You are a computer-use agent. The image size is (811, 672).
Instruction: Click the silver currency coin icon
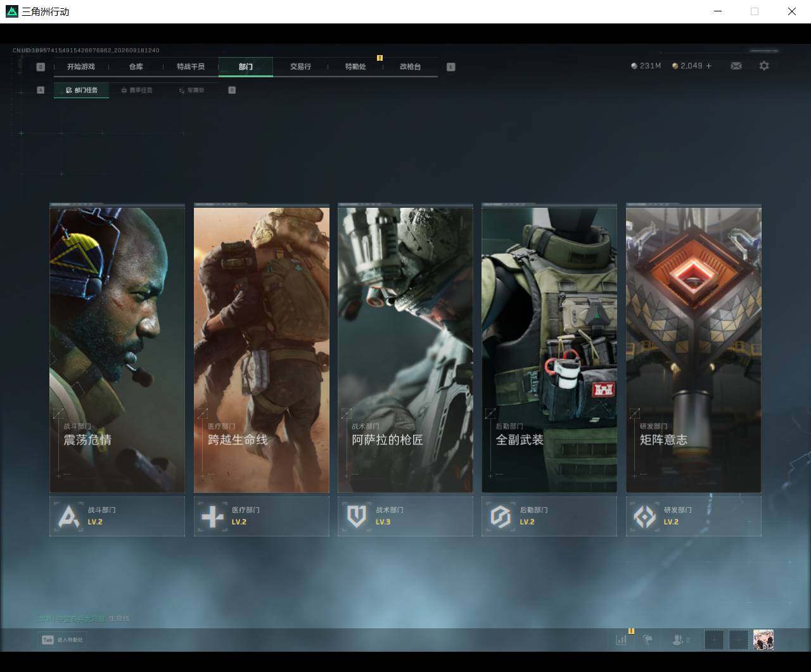click(634, 66)
